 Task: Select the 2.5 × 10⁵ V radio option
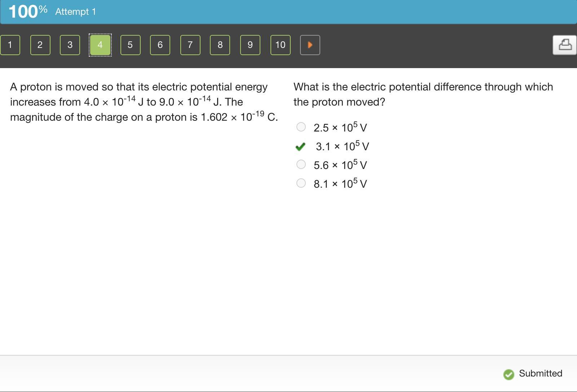point(301,127)
